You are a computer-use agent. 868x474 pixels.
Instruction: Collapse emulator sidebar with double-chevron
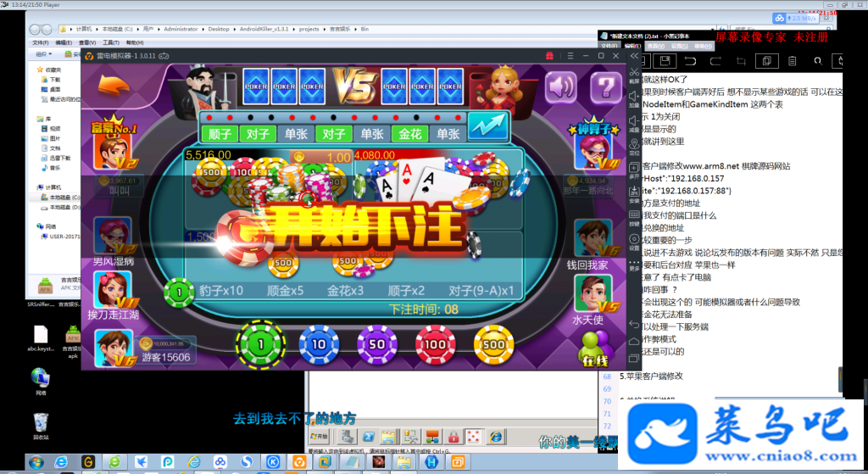tap(634, 56)
